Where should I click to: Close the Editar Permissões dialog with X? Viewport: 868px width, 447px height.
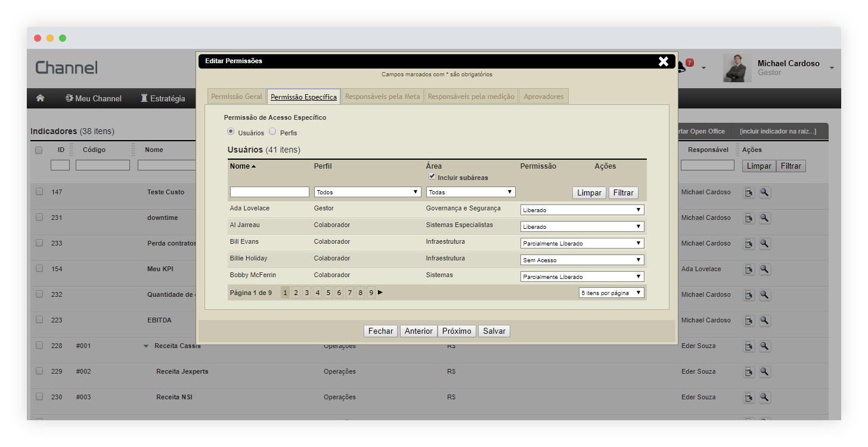click(663, 61)
